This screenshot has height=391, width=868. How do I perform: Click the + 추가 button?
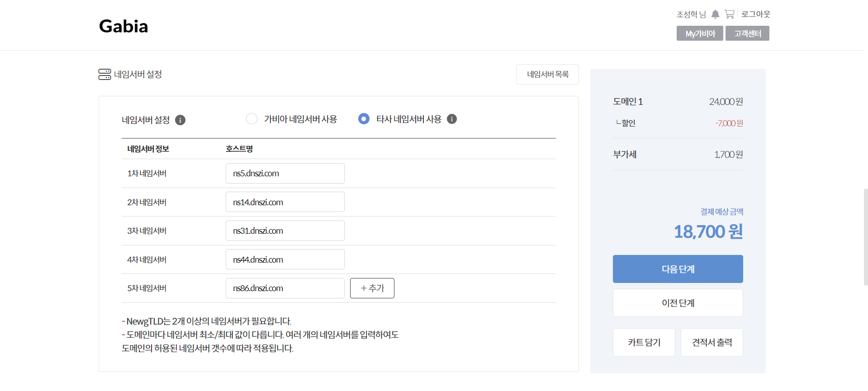372,288
